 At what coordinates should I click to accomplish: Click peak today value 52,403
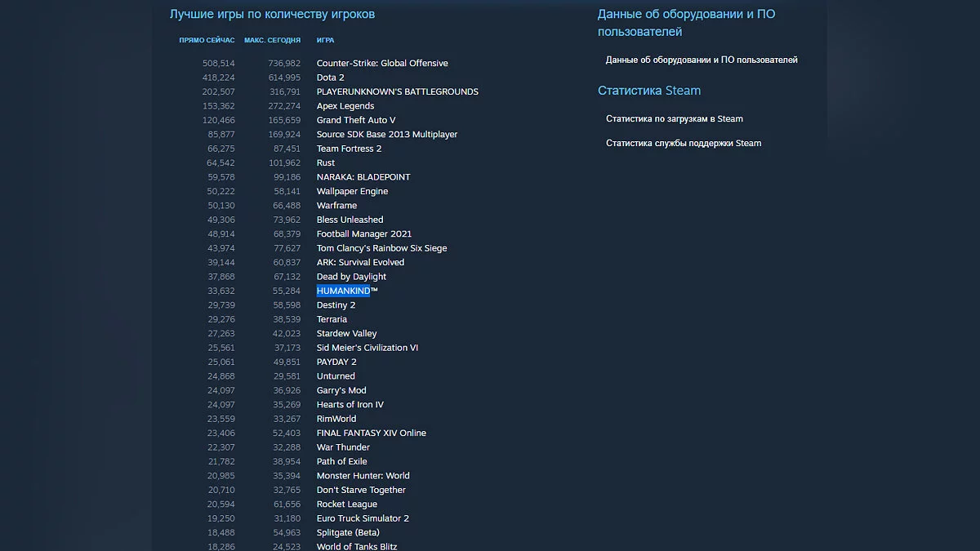pyautogui.click(x=287, y=433)
